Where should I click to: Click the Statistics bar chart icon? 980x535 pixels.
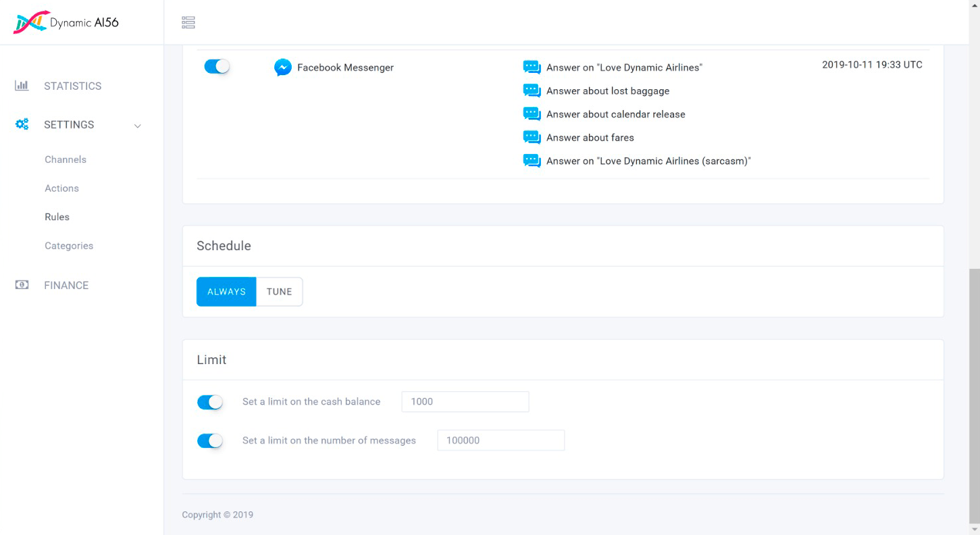[22, 86]
